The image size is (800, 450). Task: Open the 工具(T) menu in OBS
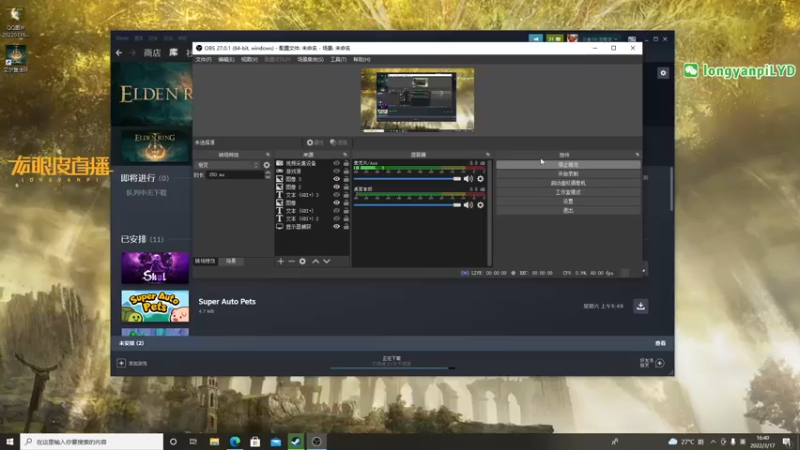click(338, 60)
